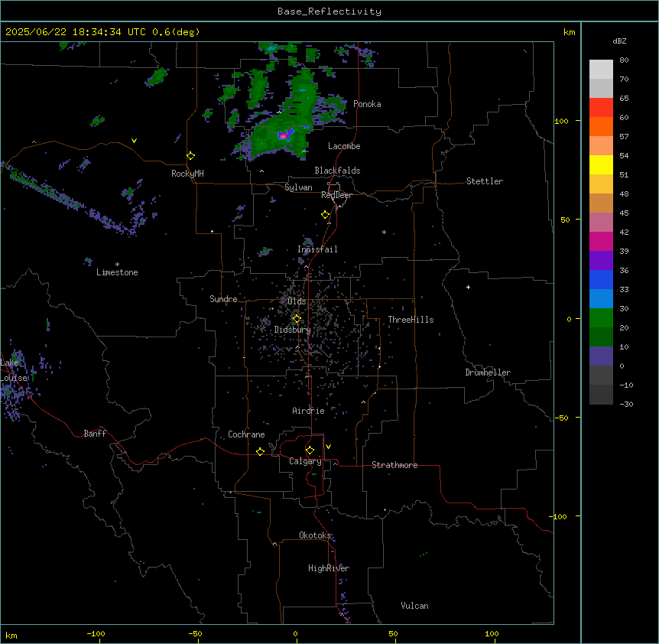Click the Sundre town label

click(223, 299)
